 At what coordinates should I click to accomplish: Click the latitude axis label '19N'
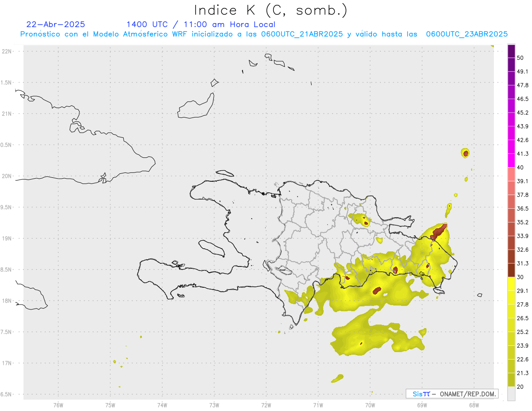coord(8,239)
